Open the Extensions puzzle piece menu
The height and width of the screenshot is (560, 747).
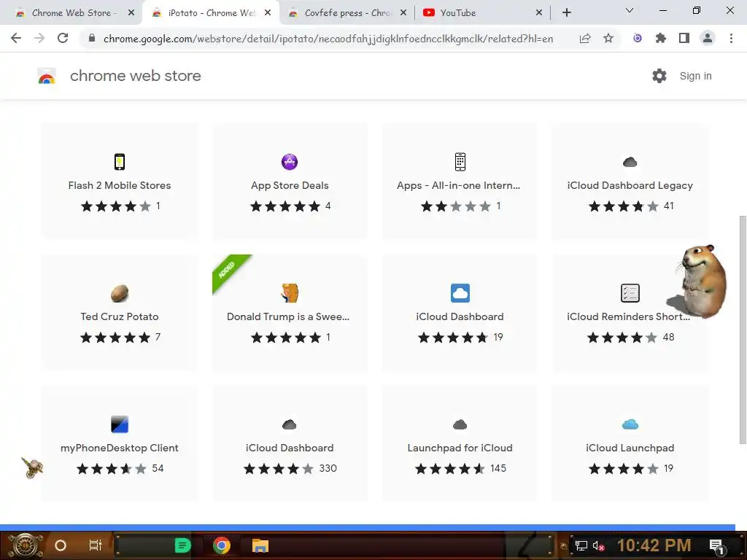[661, 38]
